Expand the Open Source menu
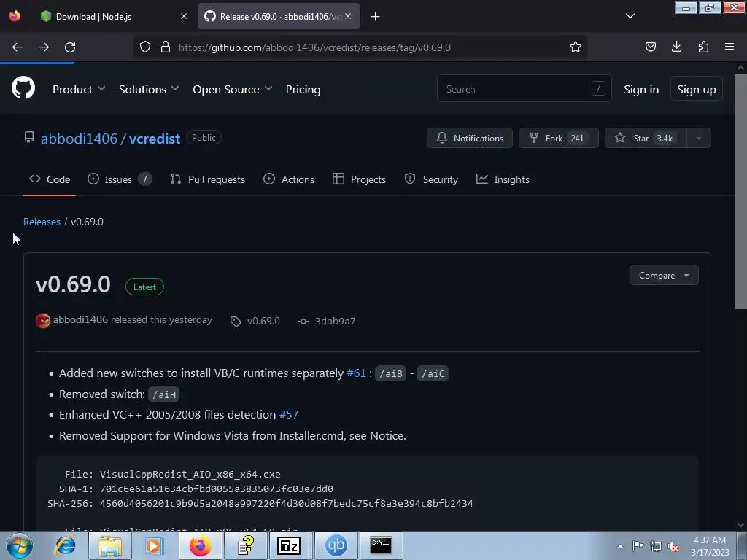The width and height of the screenshot is (747, 560). 233,89
